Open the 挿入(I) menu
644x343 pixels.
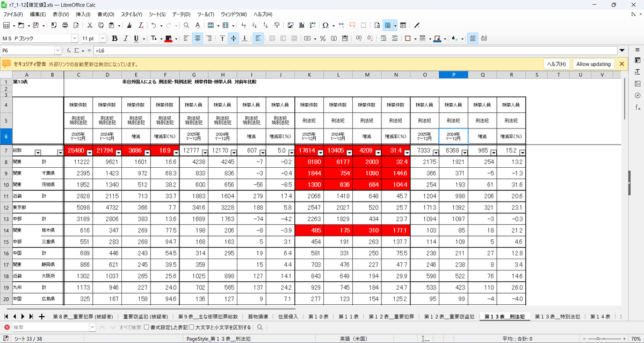point(83,15)
